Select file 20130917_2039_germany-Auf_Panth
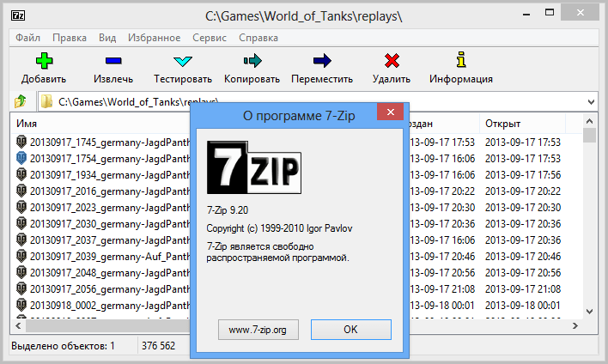Viewport: 608px width, 364px height. click(110, 256)
